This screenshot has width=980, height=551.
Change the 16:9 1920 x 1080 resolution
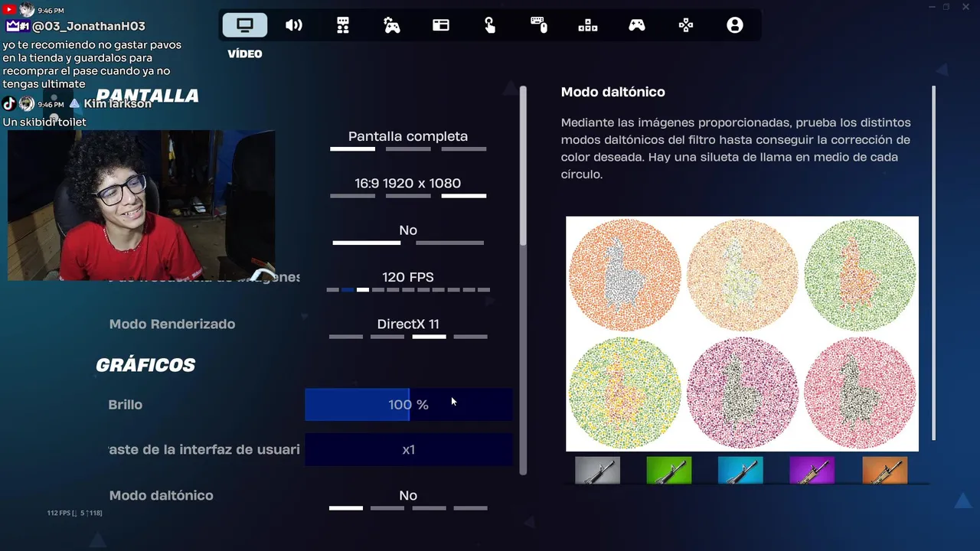pos(408,186)
